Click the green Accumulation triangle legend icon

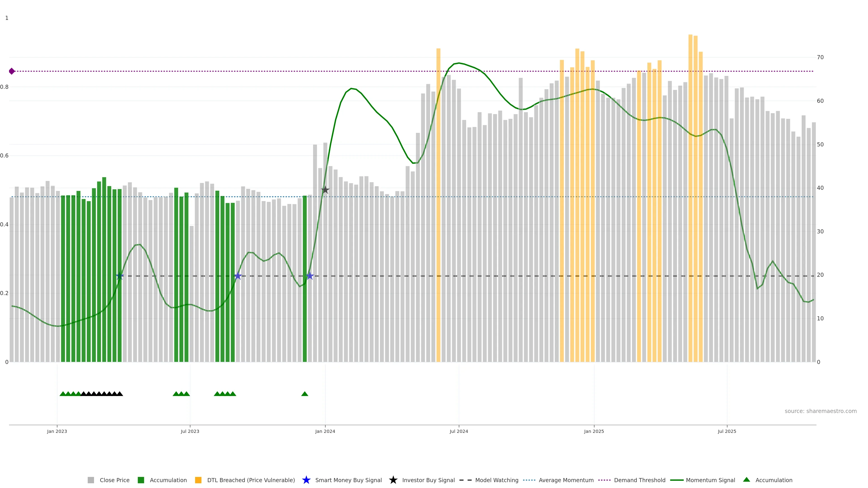[746, 480]
